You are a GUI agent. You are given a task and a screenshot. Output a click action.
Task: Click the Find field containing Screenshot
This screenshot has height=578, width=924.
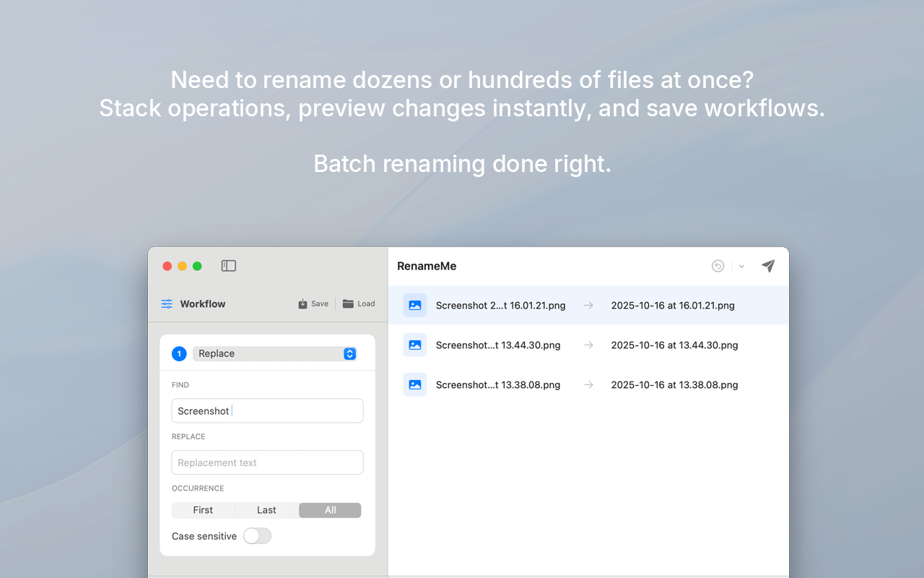tap(267, 410)
